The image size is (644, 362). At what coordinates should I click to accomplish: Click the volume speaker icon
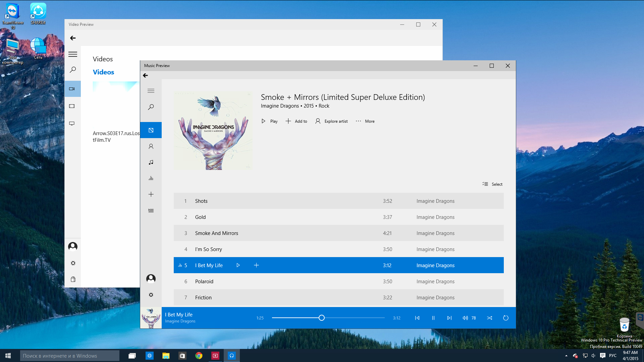coord(465,318)
